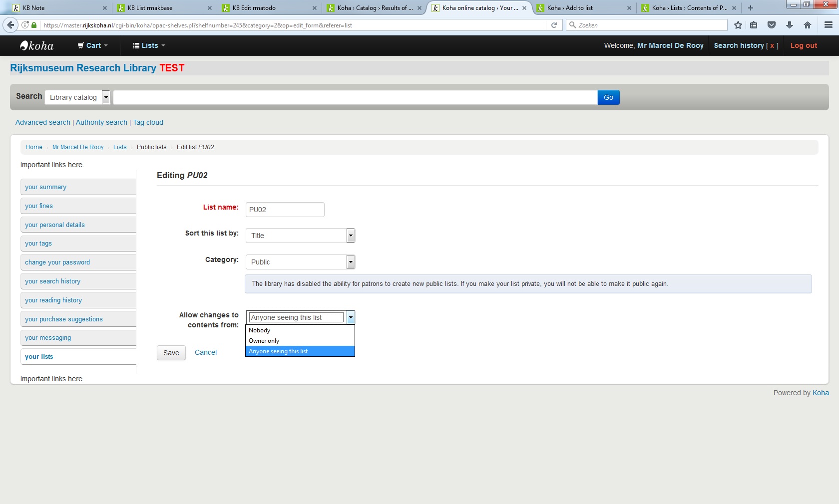Click the List name input field
This screenshot has width=839, height=504.
click(285, 210)
